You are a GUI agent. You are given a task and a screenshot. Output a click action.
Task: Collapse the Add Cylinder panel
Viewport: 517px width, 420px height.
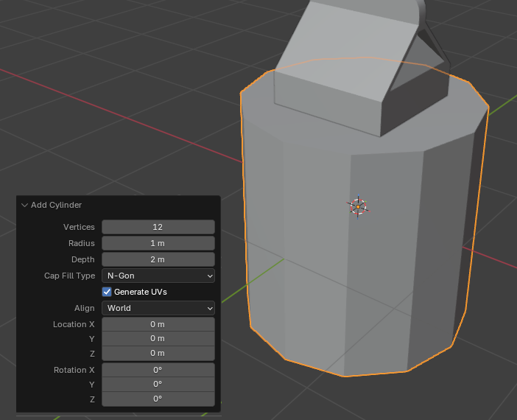coord(24,205)
